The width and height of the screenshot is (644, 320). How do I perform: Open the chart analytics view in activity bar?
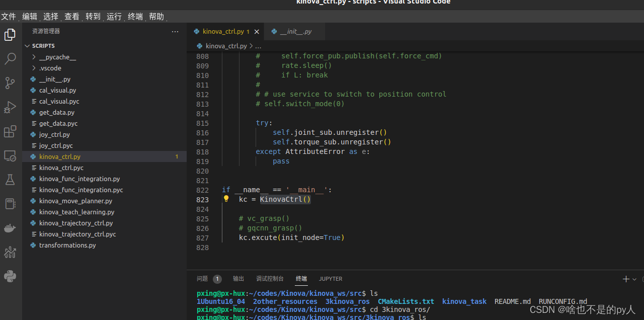[10, 252]
